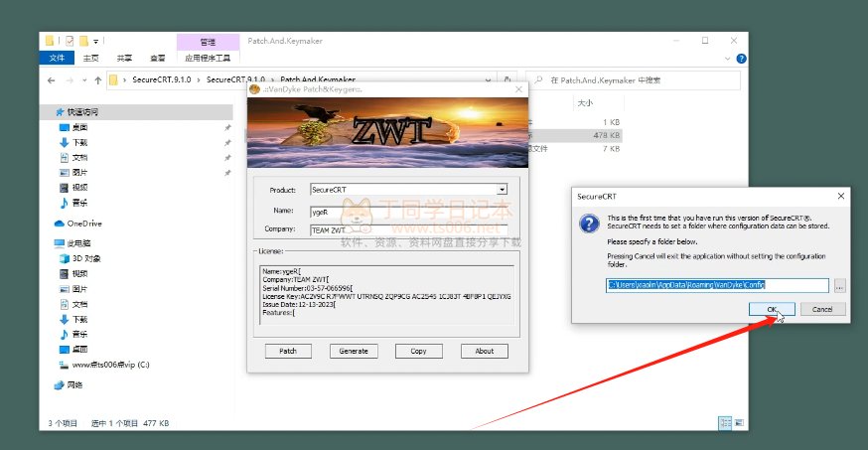This screenshot has height=450, width=868.
Task: Click Cancel in the SecureCRT dialog
Action: point(822,309)
